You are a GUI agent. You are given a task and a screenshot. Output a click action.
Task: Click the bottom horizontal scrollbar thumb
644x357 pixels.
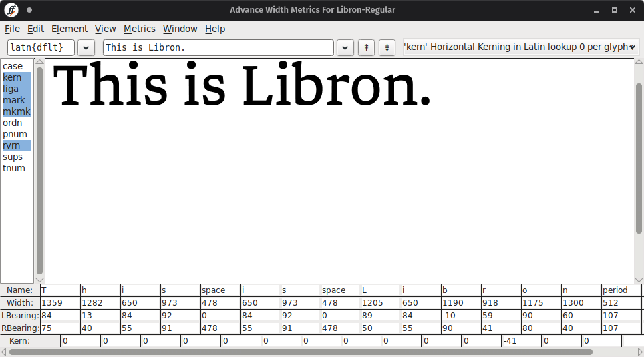[x=301, y=352]
